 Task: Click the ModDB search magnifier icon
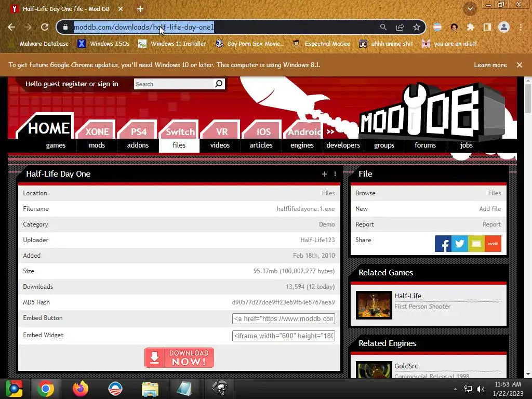(x=219, y=84)
